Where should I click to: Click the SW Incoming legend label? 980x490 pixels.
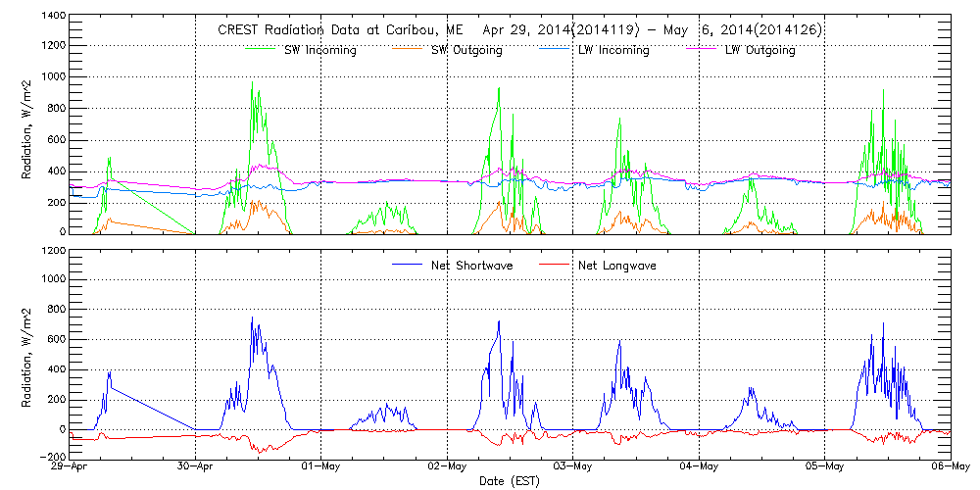click(x=318, y=50)
